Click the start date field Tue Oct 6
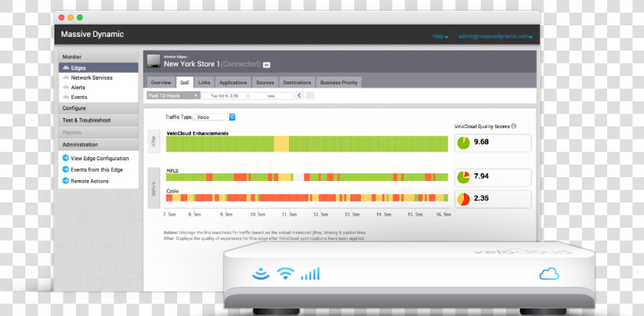 coord(224,96)
